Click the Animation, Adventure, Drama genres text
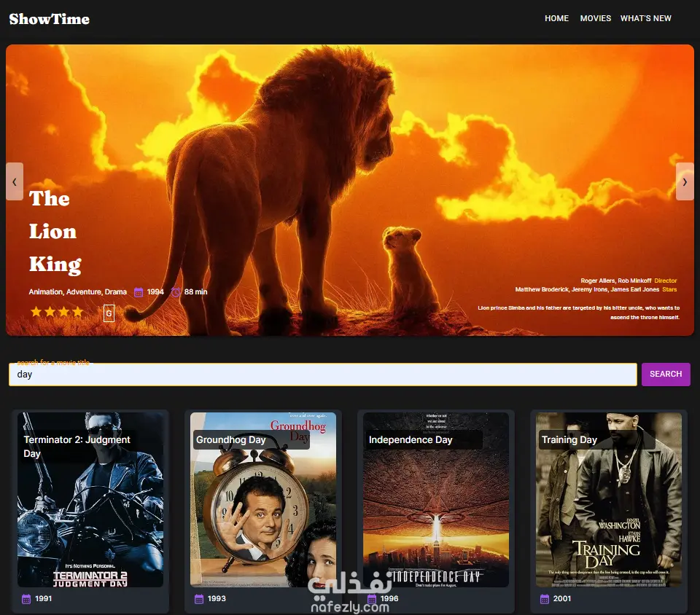The image size is (700, 615). tap(78, 291)
